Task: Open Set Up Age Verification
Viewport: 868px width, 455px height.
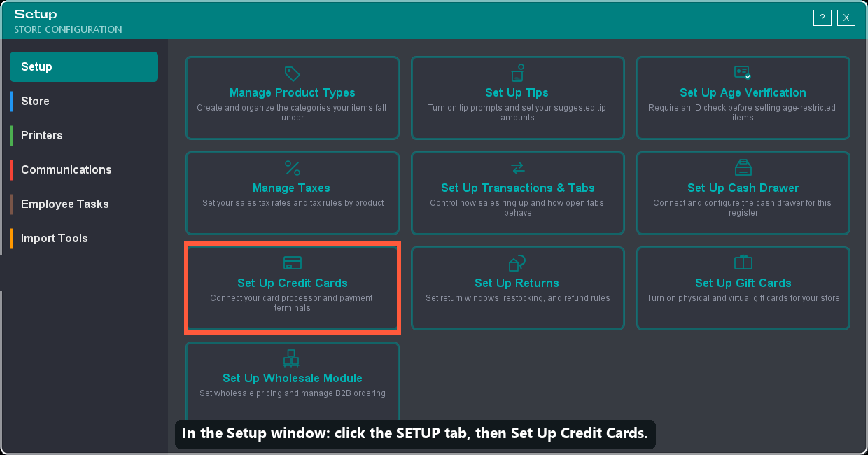Action: point(743,98)
